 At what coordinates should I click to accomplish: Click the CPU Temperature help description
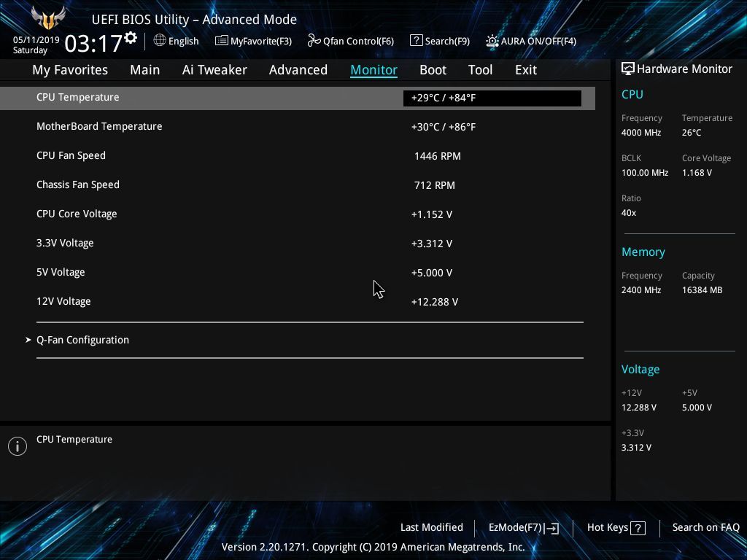pyautogui.click(x=74, y=440)
